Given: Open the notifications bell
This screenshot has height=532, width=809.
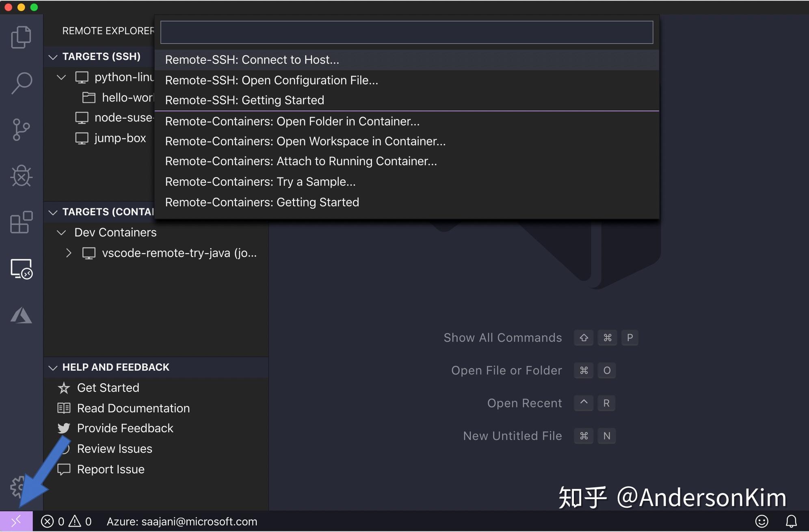Looking at the screenshot, I should [792, 521].
